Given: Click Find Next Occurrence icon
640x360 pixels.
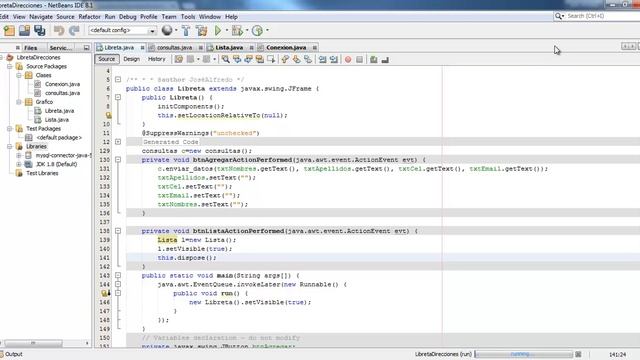Looking at the screenshot, I should 248,60.
